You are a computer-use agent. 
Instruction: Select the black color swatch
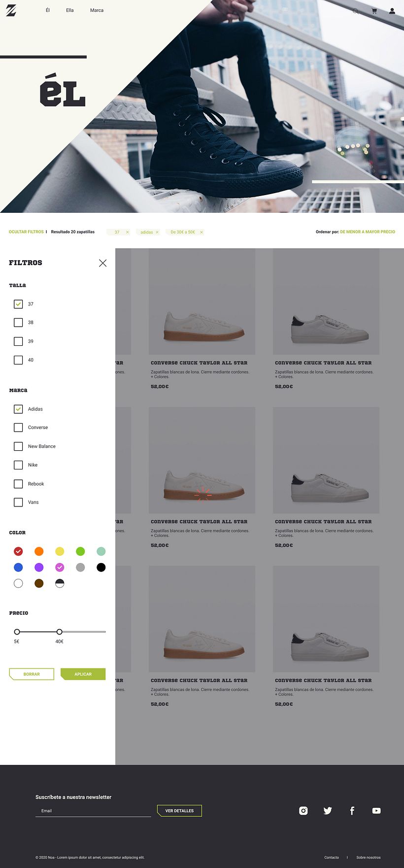click(x=101, y=568)
